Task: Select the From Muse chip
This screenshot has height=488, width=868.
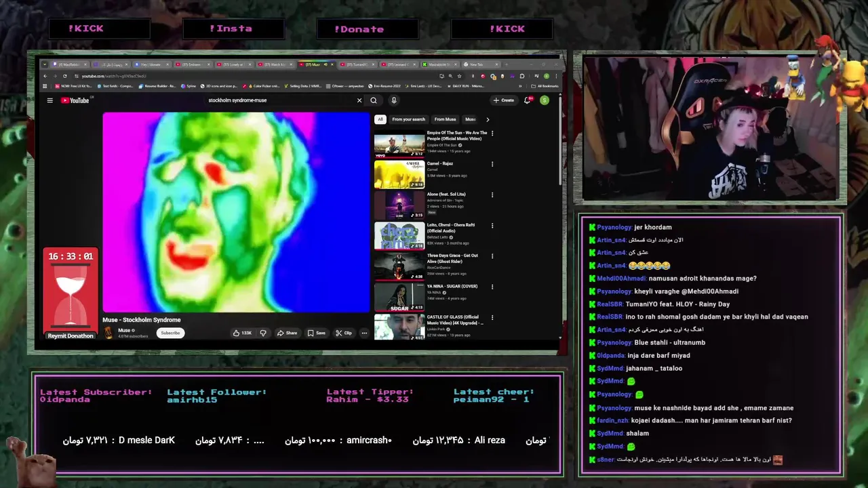Action: 446,119
